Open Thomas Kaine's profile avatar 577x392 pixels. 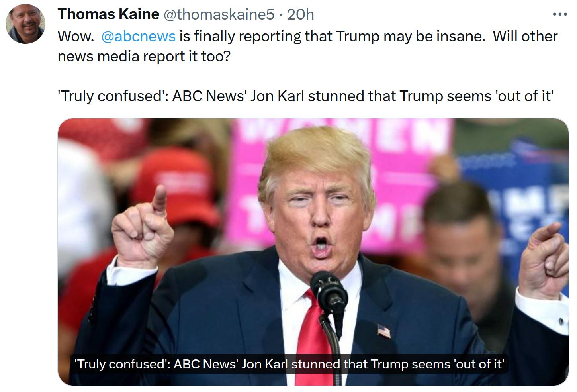coord(25,24)
